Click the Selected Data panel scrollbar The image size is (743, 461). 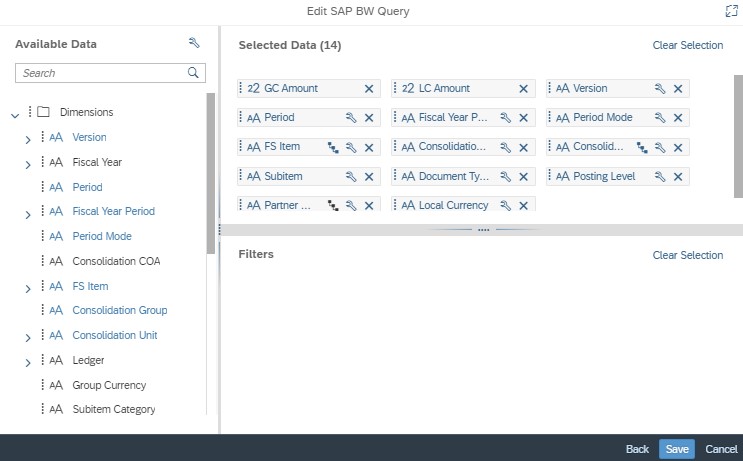point(738,136)
